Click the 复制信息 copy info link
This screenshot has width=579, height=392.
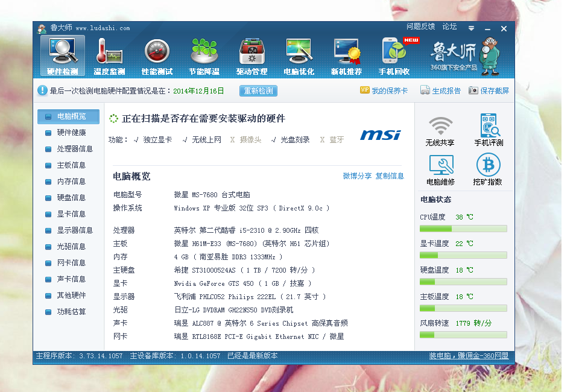coord(390,176)
